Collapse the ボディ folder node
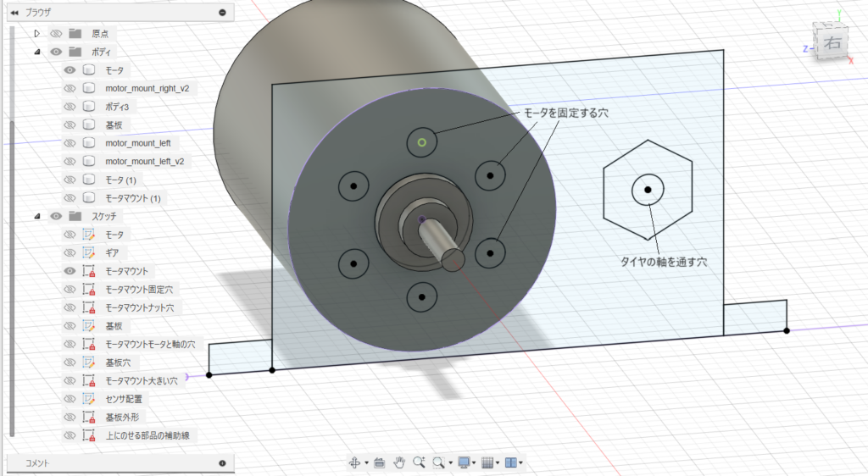This screenshot has width=868, height=476. 37,52
